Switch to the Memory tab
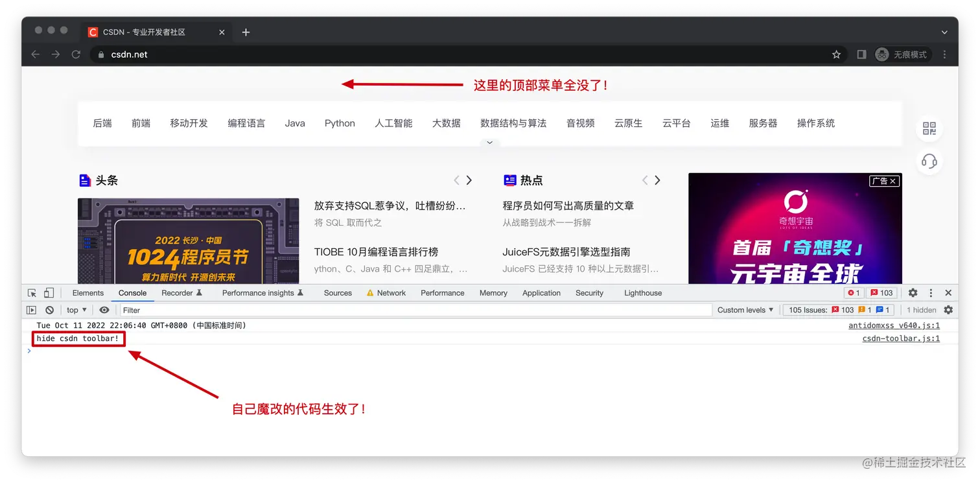 tap(493, 293)
